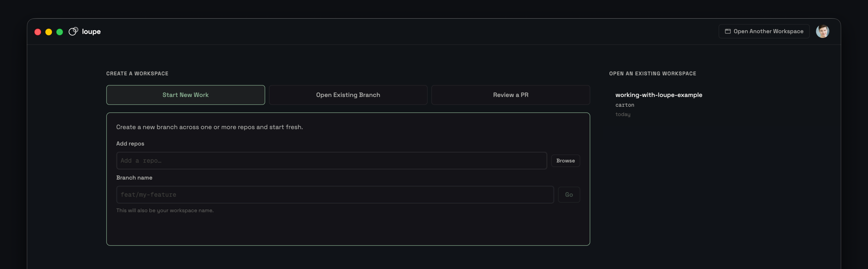Focus the Add a repo input field
This screenshot has width=868, height=269.
pyautogui.click(x=332, y=161)
